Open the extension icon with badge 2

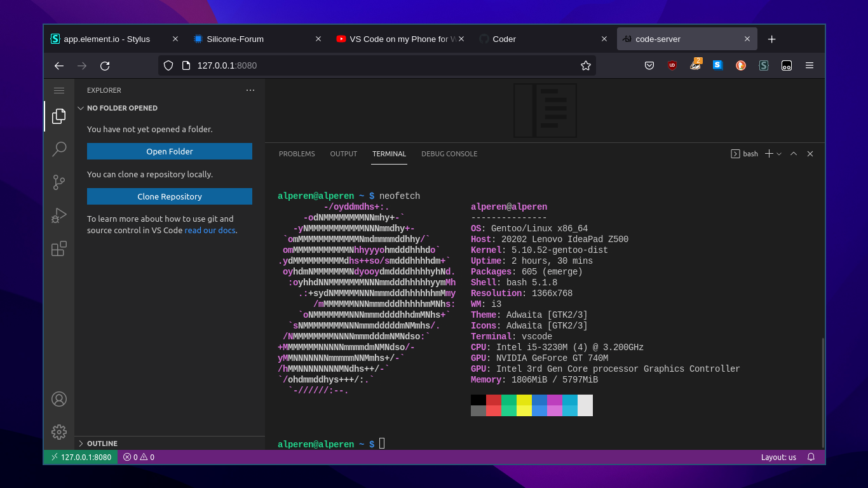click(x=696, y=64)
